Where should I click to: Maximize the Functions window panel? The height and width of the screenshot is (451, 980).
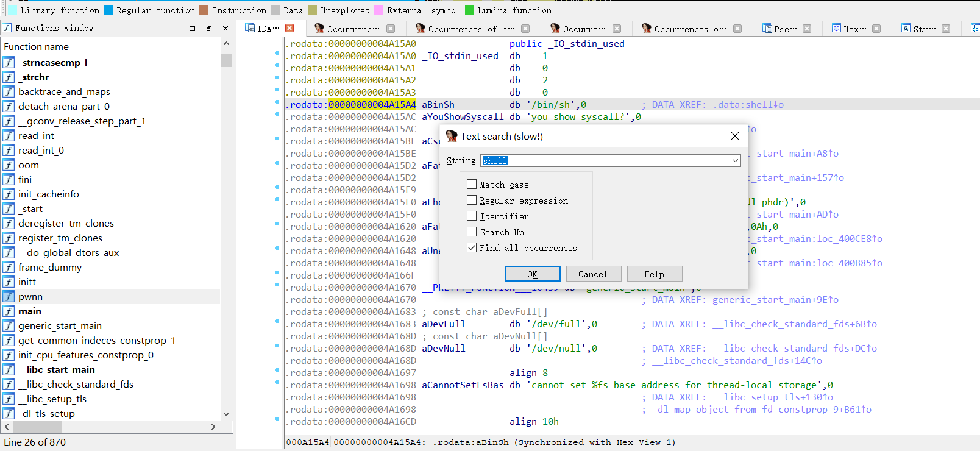[x=192, y=28]
